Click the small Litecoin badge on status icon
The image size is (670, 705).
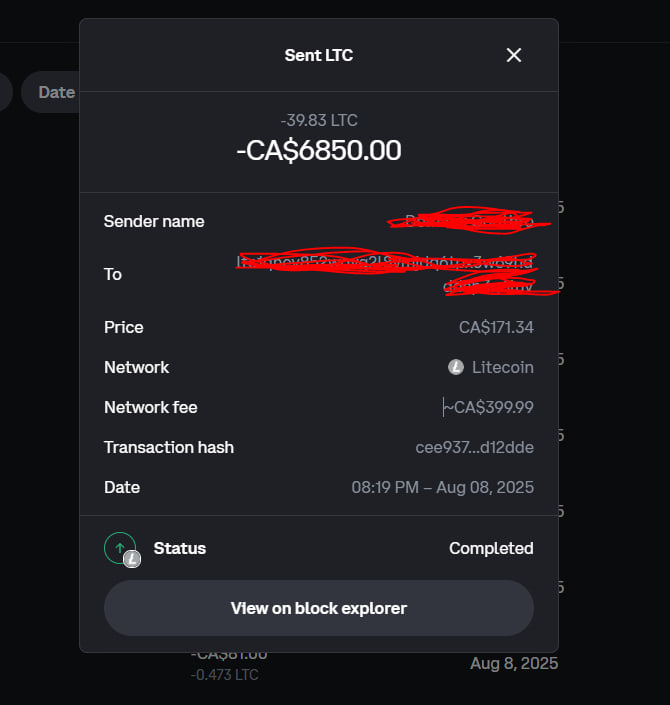(132, 559)
